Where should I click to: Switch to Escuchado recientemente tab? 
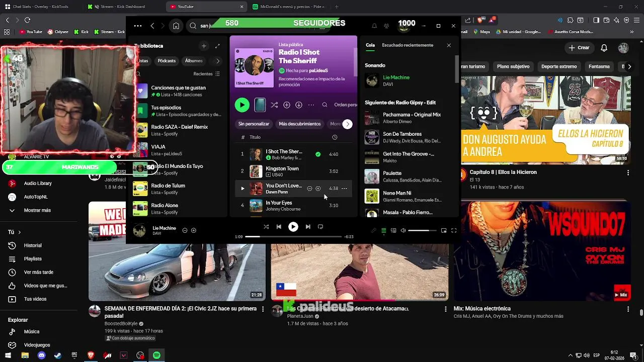pyautogui.click(x=408, y=45)
